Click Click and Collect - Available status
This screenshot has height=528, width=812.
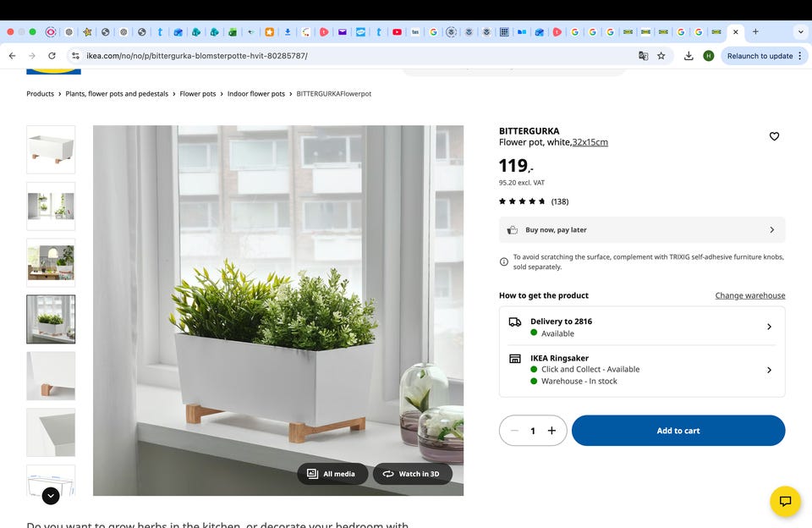[x=590, y=369]
